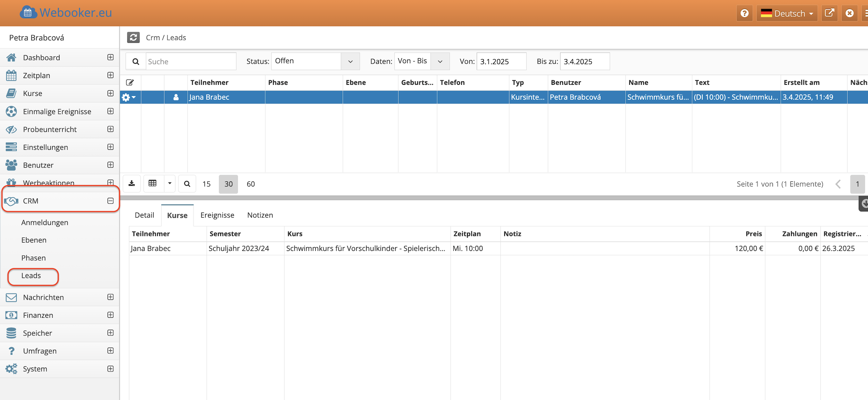
Task: Set page size to 60
Action: click(250, 184)
